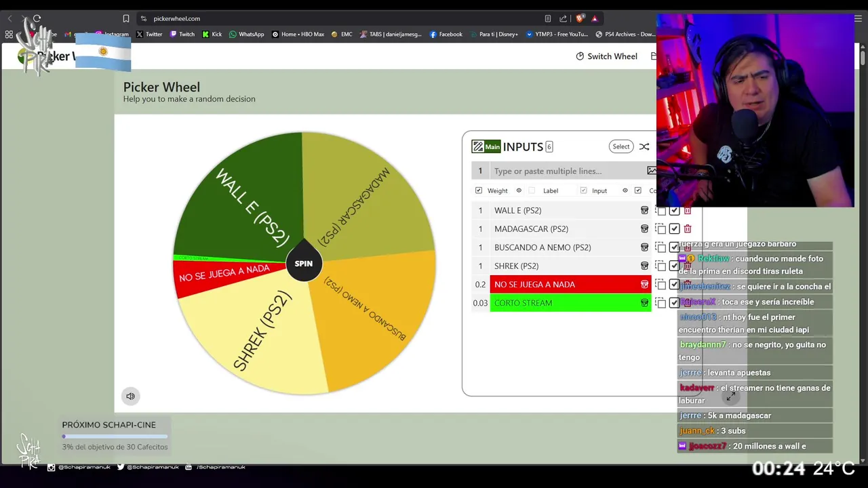
Task: Open reader mode from the address bar
Action: 548,18
